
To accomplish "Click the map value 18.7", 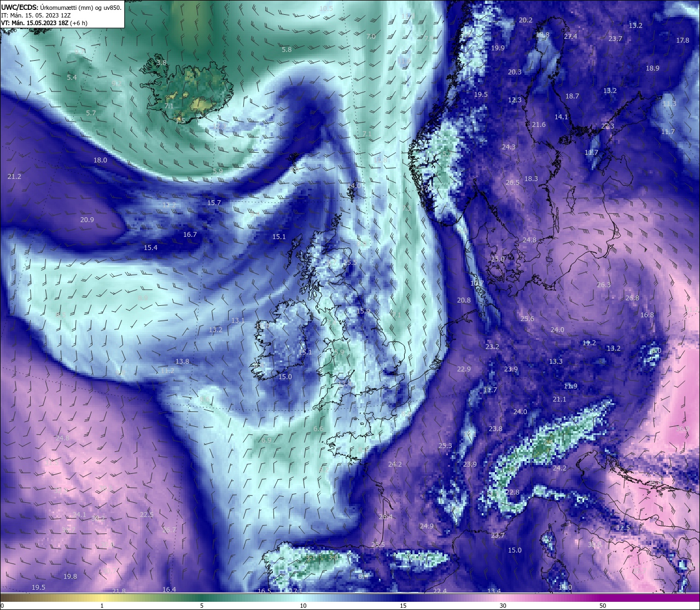I will 572,96.
